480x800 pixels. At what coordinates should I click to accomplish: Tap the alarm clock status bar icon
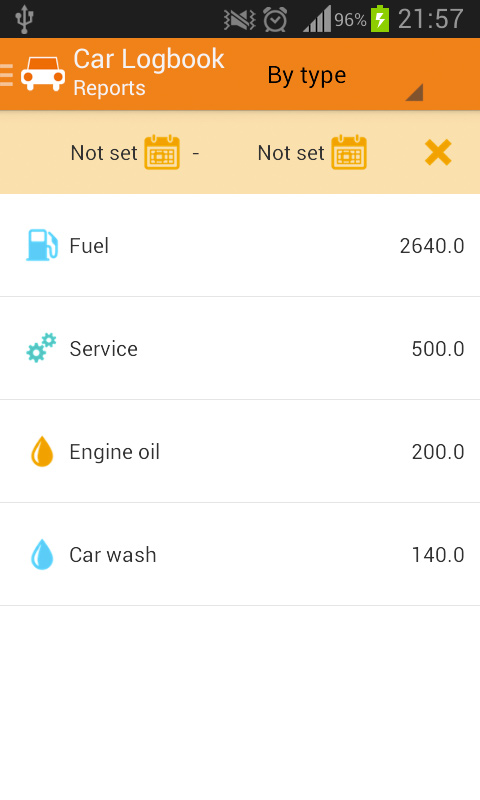tap(275, 20)
